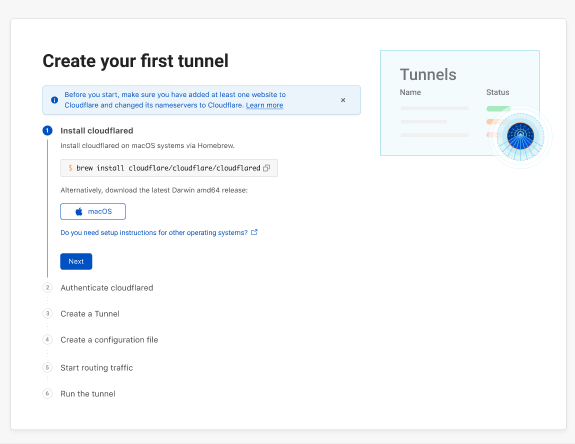Image resolution: width=575 pixels, height=444 pixels.
Task: Expand step 2 Authenticate cloudflared
Action: click(x=107, y=288)
